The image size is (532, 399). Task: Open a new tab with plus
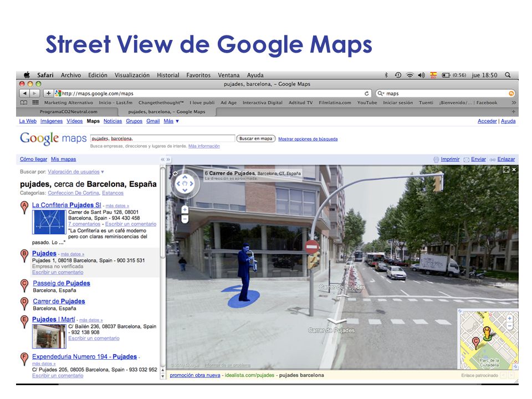tap(513, 111)
